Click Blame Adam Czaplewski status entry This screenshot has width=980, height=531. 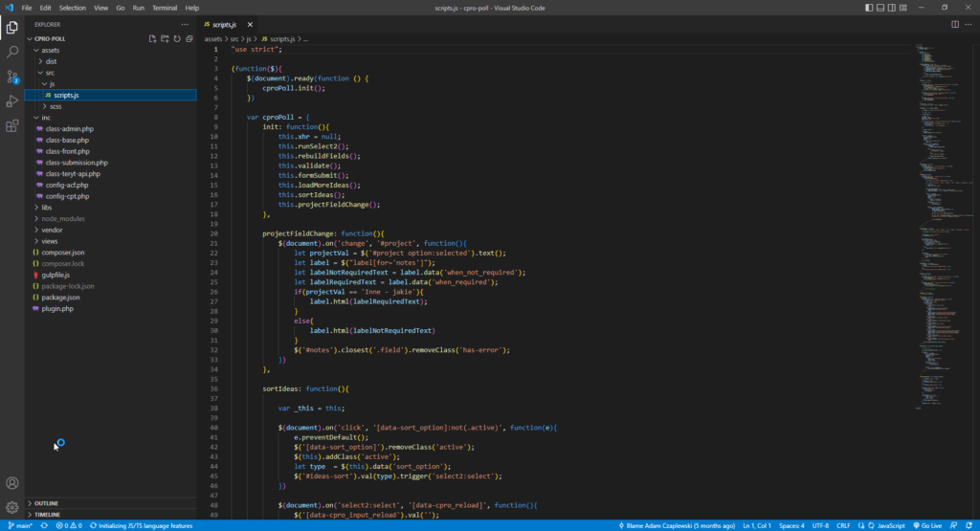point(677,525)
